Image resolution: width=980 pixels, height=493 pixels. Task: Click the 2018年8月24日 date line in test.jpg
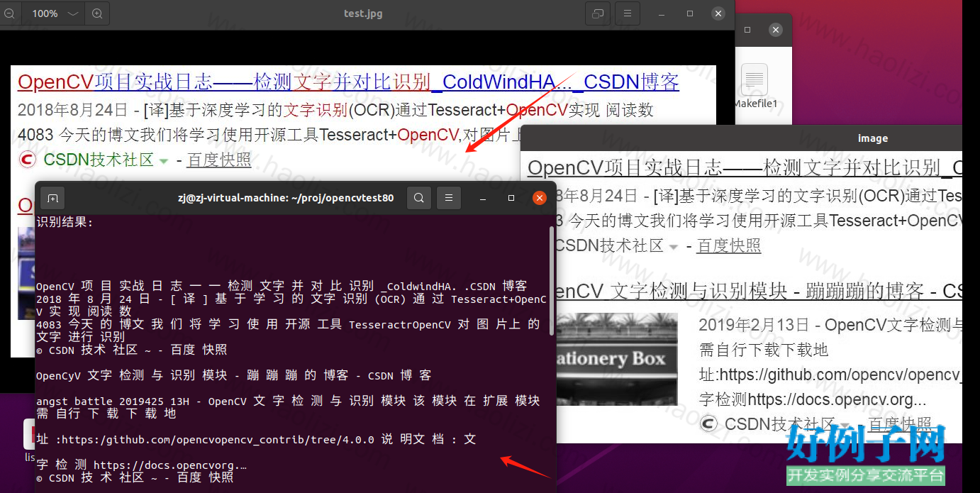click(x=335, y=110)
